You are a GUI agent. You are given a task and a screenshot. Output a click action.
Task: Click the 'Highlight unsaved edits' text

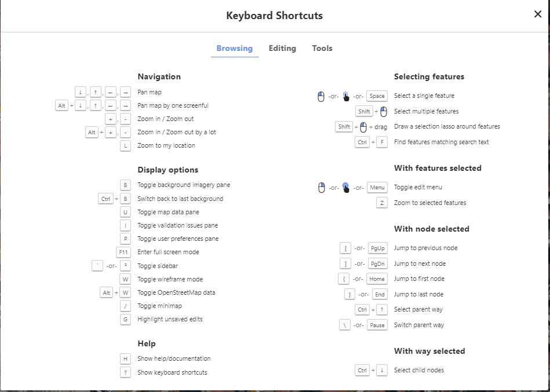[170, 319]
